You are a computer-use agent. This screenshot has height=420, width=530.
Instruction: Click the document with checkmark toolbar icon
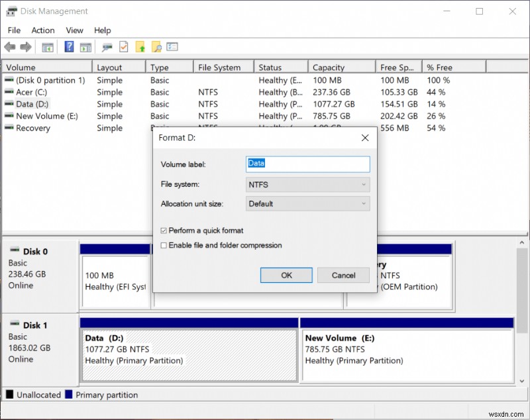point(124,47)
